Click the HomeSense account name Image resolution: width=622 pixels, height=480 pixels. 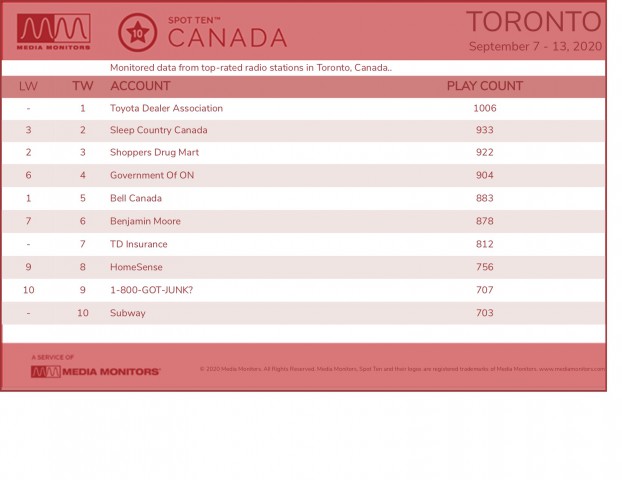(136, 267)
